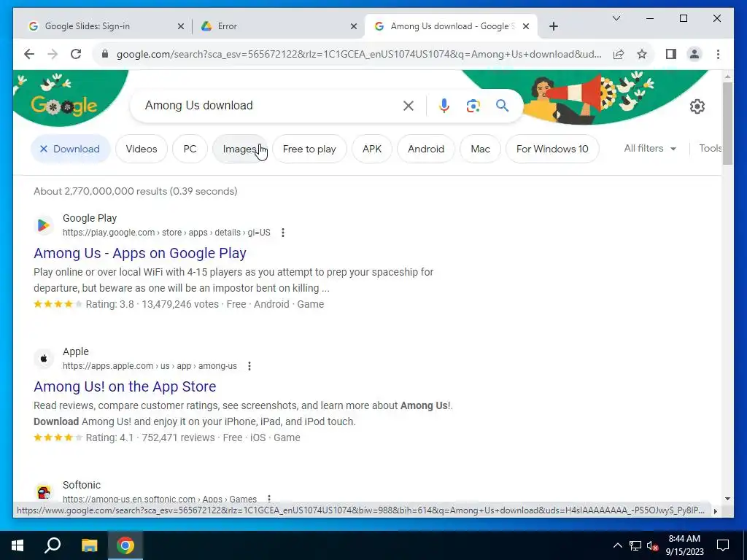The width and height of the screenshot is (747, 560).
Task: Show hidden system tray icons
Action: pos(617,545)
